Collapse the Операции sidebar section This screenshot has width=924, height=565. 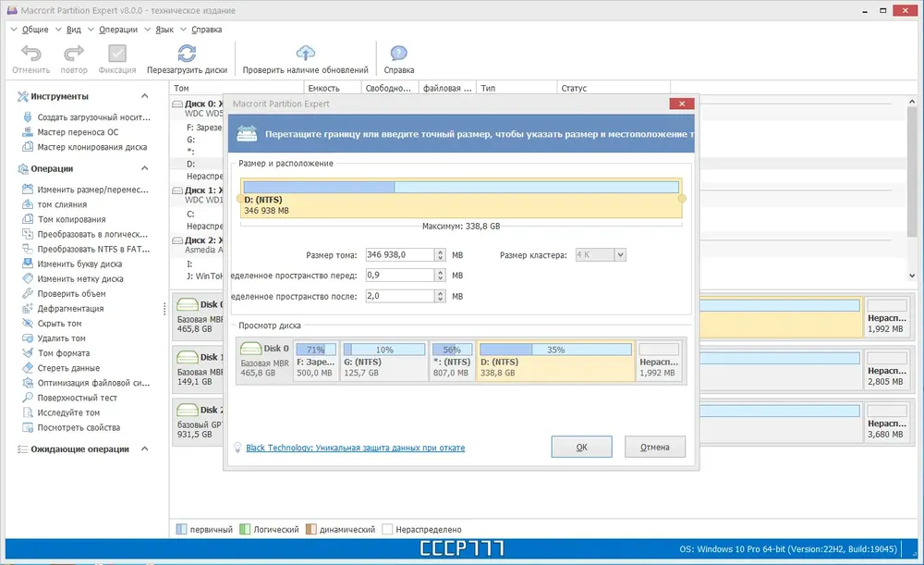[145, 168]
